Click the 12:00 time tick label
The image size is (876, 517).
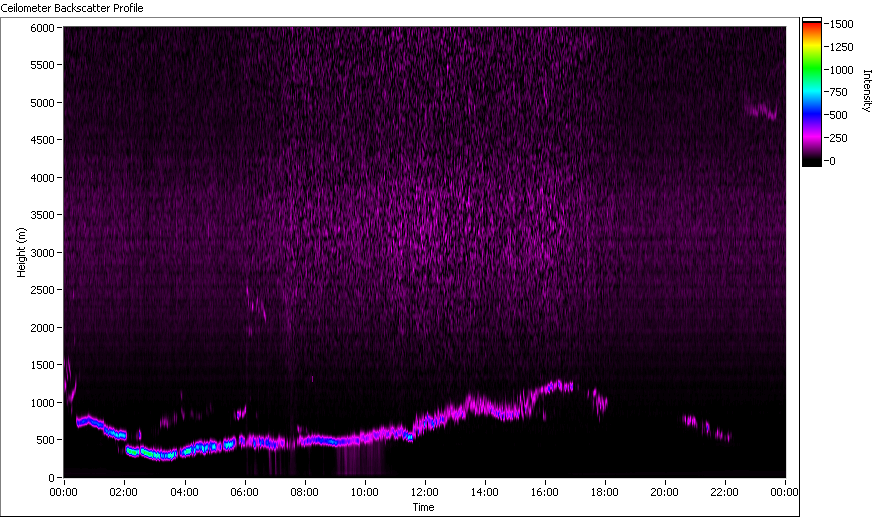[425, 492]
